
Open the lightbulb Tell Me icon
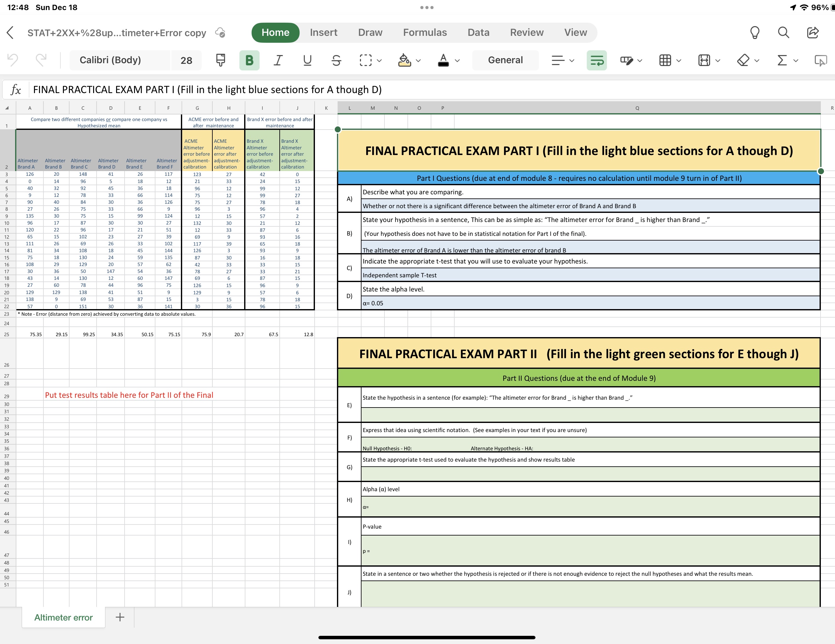point(754,32)
